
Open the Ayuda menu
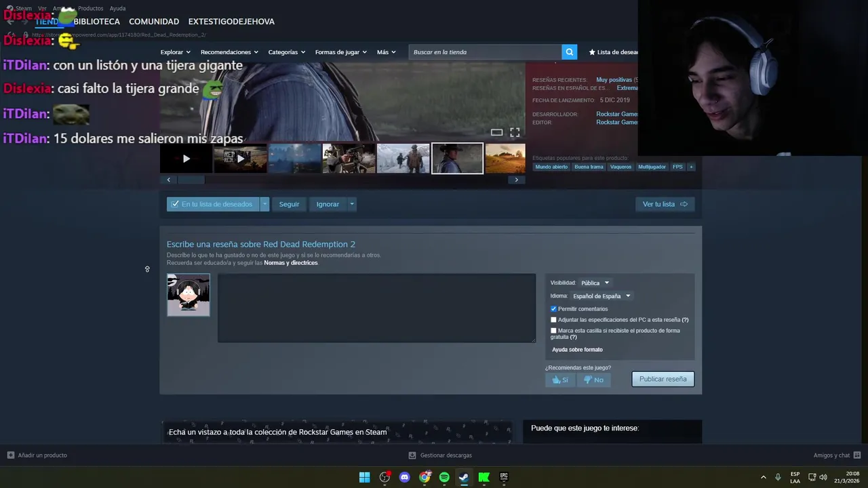(x=117, y=8)
